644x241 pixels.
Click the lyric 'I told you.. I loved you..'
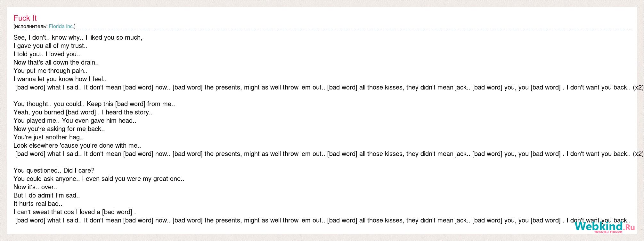click(47, 54)
